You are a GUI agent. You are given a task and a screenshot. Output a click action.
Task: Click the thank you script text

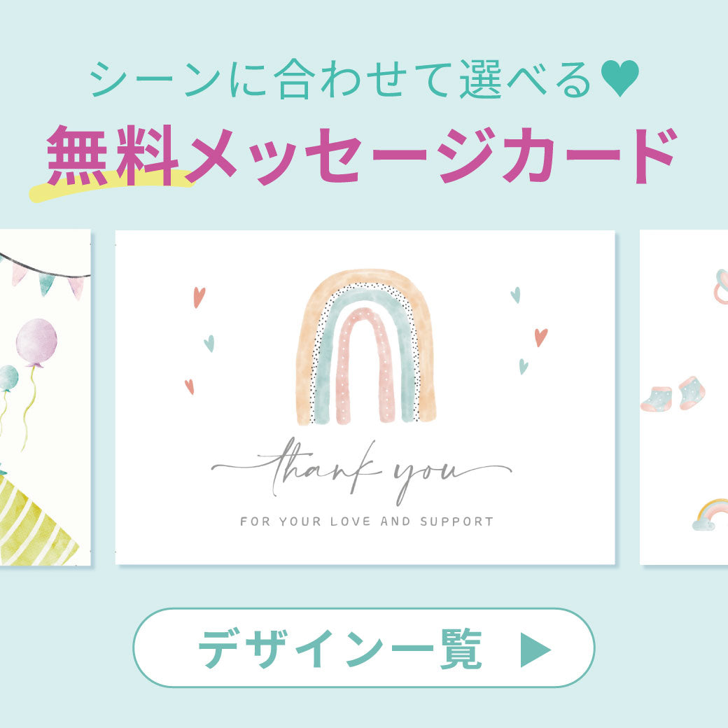coord(361,471)
